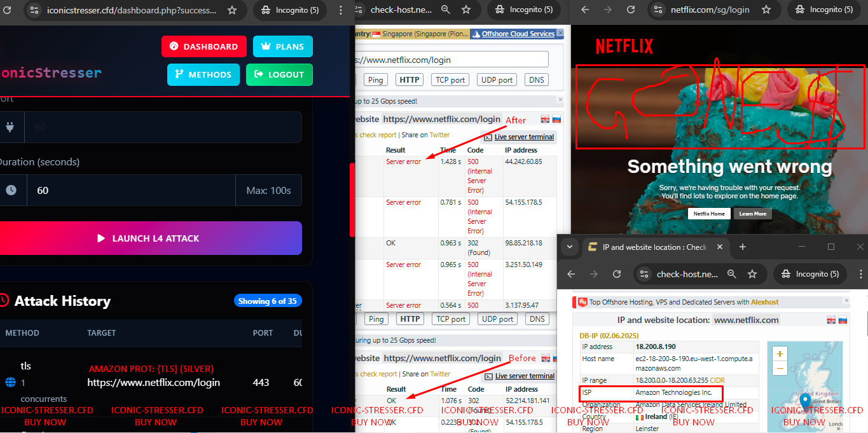Image resolution: width=868 pixels, height=433 pixels.
Task: Click UDP port button below the netflix.com/login input
Action: tap(497, 79)
